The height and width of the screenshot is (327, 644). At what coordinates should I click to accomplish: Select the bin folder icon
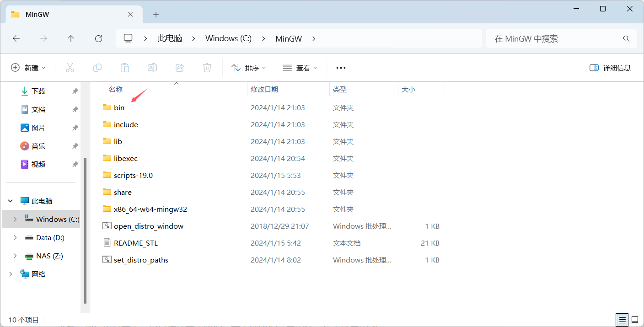click(107, 107)
